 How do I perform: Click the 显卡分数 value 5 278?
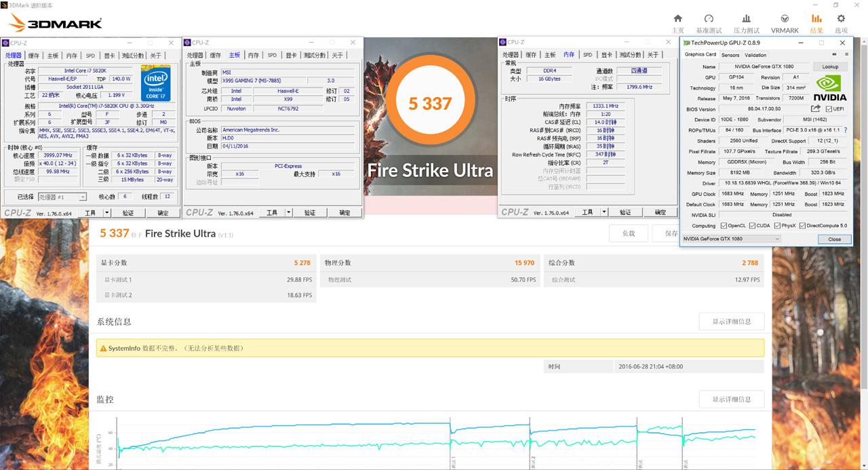tap(302, 262)
